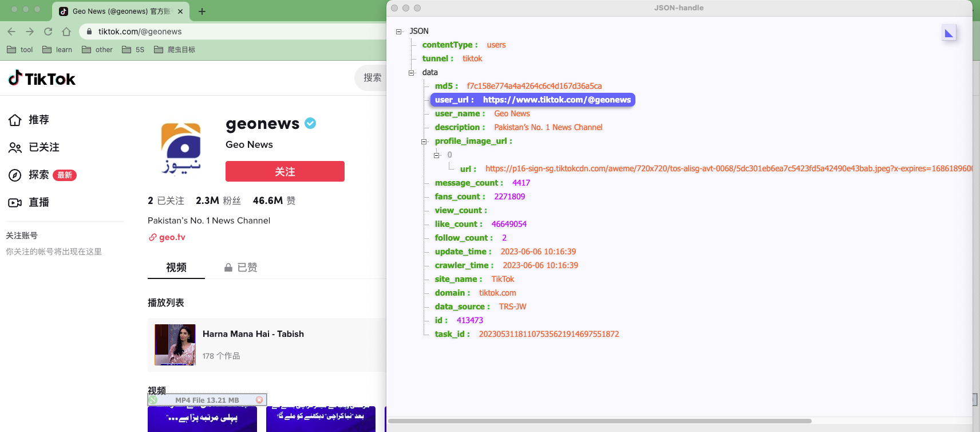Open the 直播 live sidebar item

pyautogui.click(x=29, y=202)
